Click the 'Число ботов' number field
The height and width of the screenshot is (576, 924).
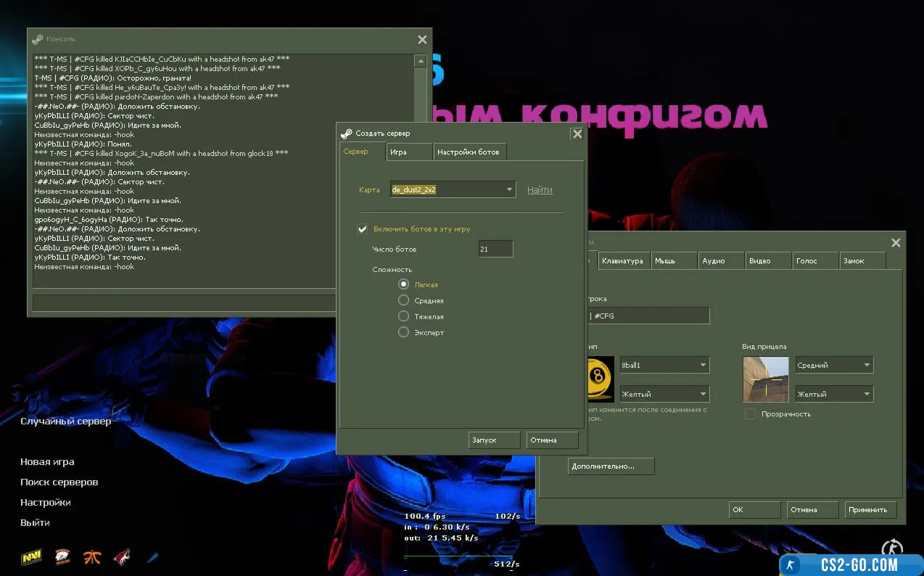495,250
